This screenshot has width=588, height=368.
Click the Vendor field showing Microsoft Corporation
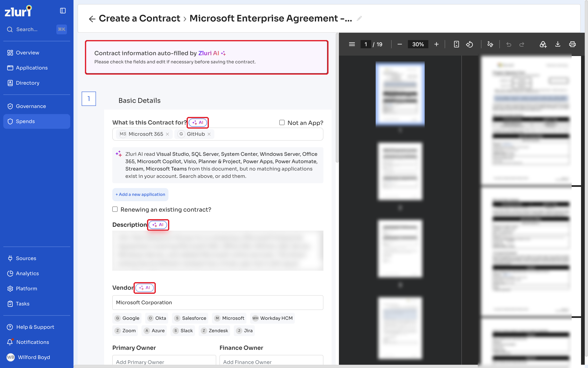pos(218,303)
